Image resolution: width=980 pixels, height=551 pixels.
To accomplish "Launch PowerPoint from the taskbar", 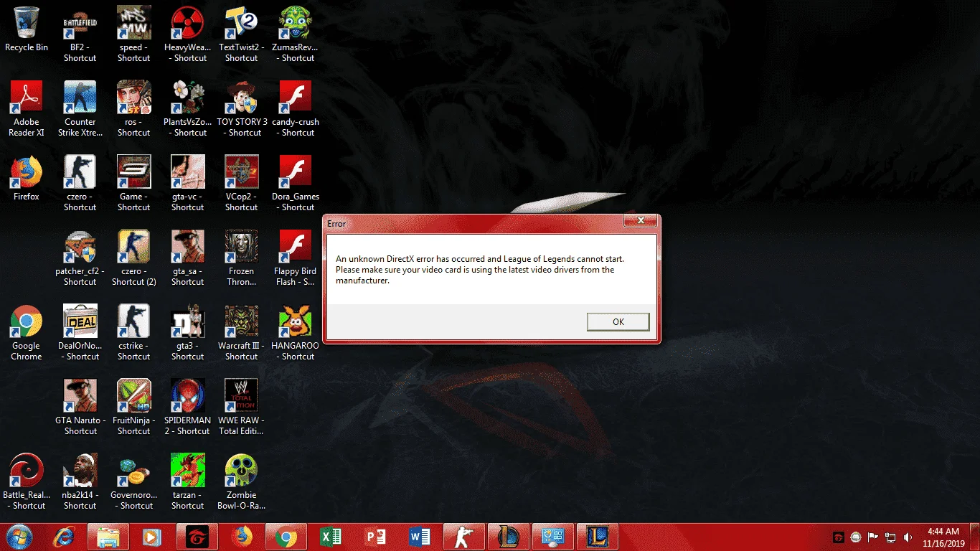I will coord(374,537).
